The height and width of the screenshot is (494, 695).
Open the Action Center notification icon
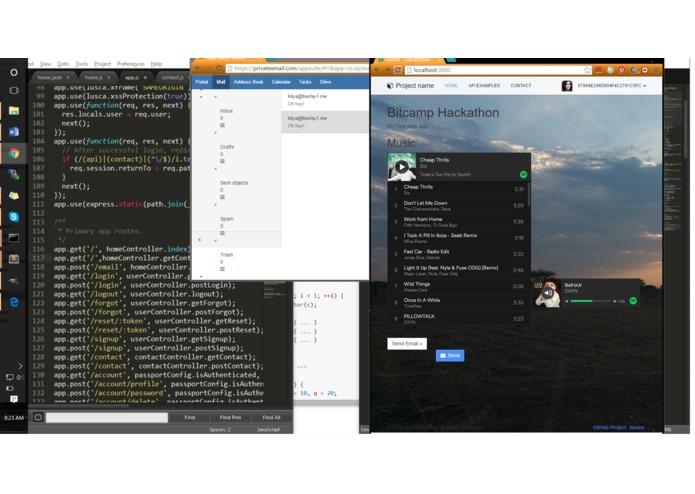point(14,399)
